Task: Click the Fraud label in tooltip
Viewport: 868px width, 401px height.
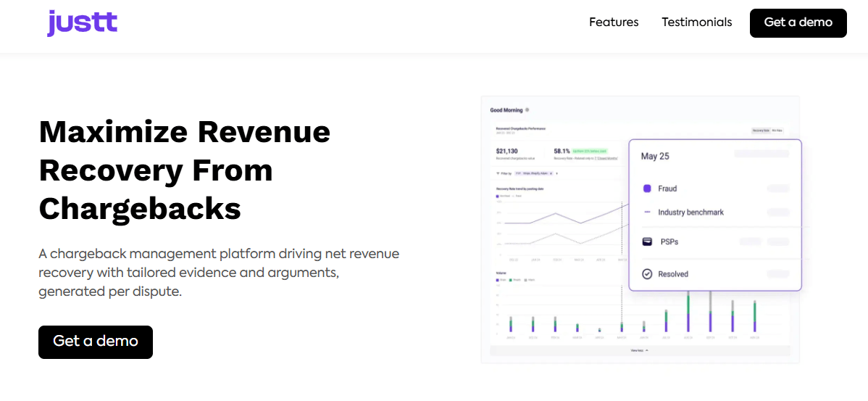Action: click(x=667, y=189)
